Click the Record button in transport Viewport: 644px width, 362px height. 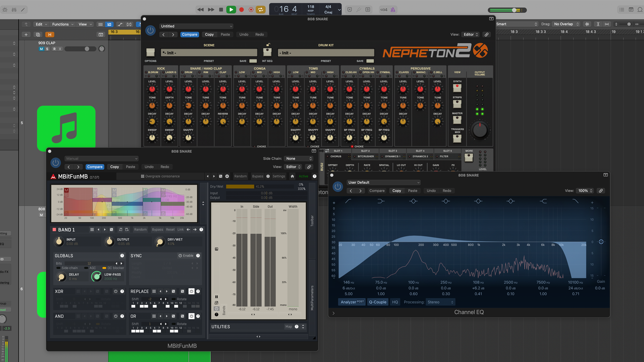coord(241,10)
